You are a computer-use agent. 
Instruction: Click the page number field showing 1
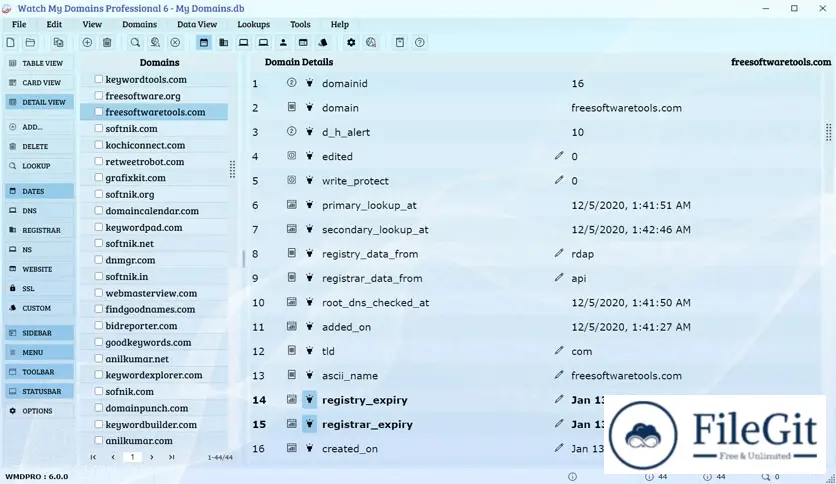click(132, 457)
